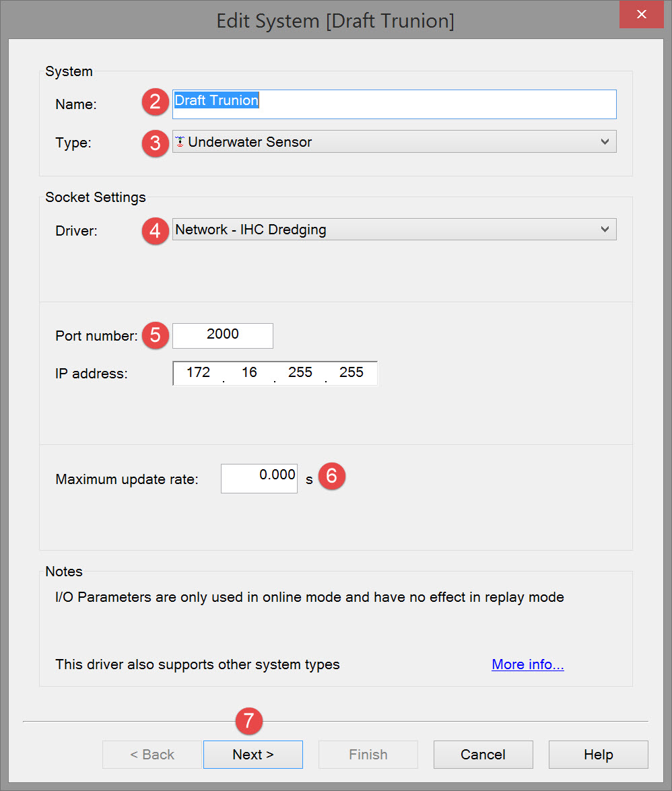Close the Edit System dialog
Viewport: 672px width, 791px height.
[x=642, y=14]
